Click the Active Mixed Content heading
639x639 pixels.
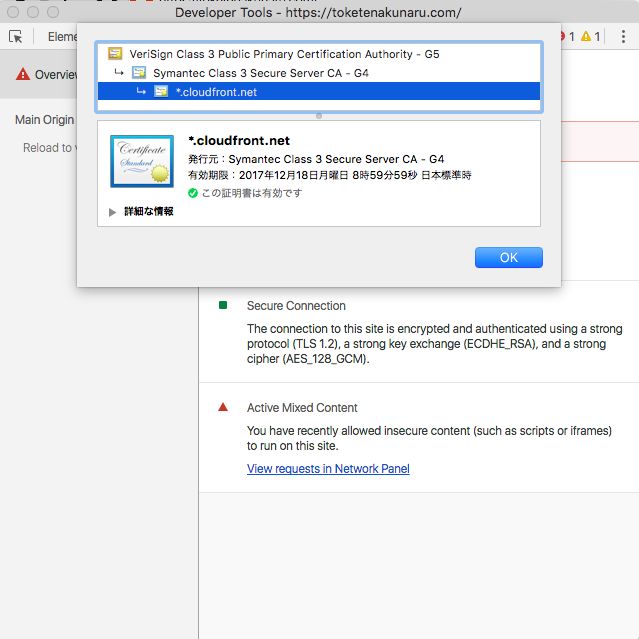pos(302,408)
